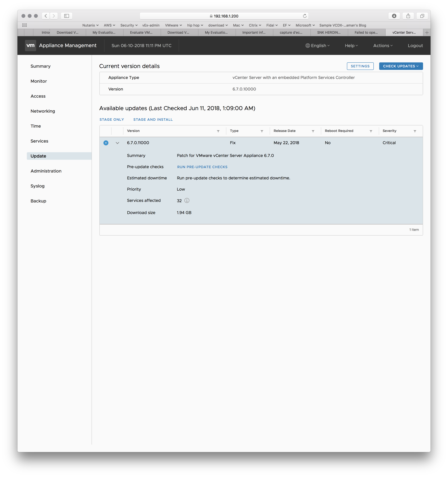Screen dimensions: 448x477
Task: Collapse the 6.7.0.11000 row details
Action: 117,143
